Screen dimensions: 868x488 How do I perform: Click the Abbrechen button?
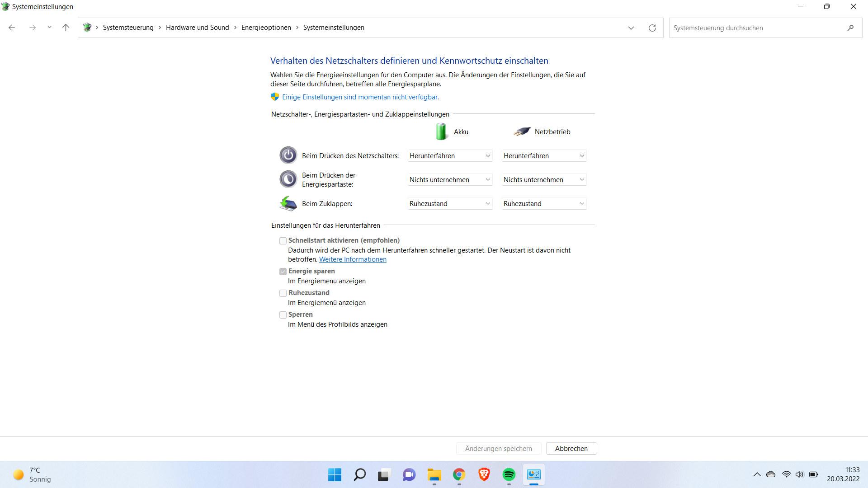click(571, 449)
